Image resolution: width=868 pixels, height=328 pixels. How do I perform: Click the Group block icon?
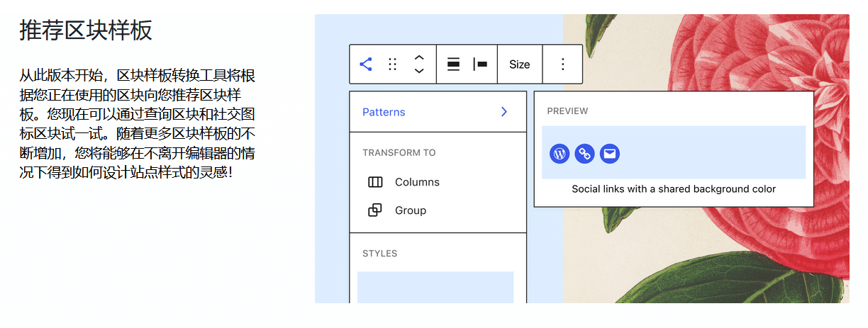pos(375,210)
